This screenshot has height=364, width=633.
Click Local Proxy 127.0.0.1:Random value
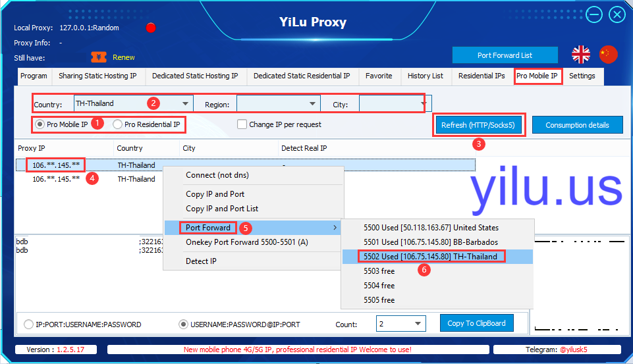click(89, 28)
